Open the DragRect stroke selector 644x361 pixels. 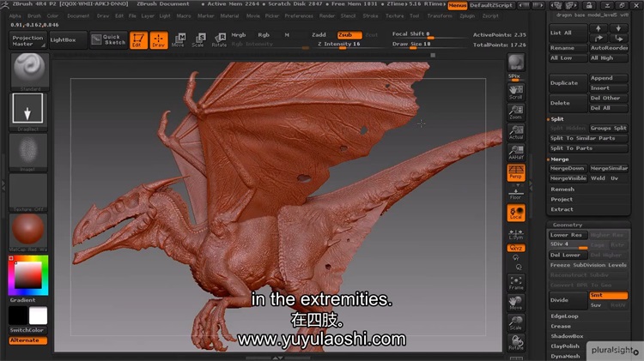28,111
